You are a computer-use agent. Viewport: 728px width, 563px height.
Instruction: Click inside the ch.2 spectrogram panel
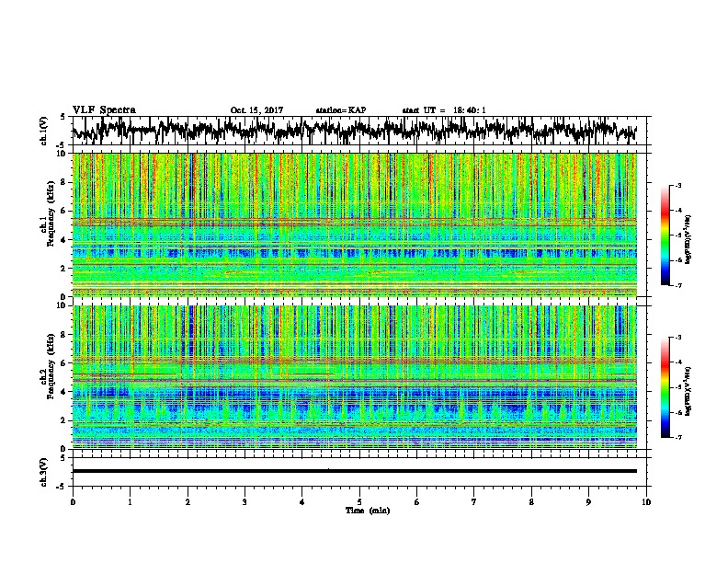[x=354, y=377]
